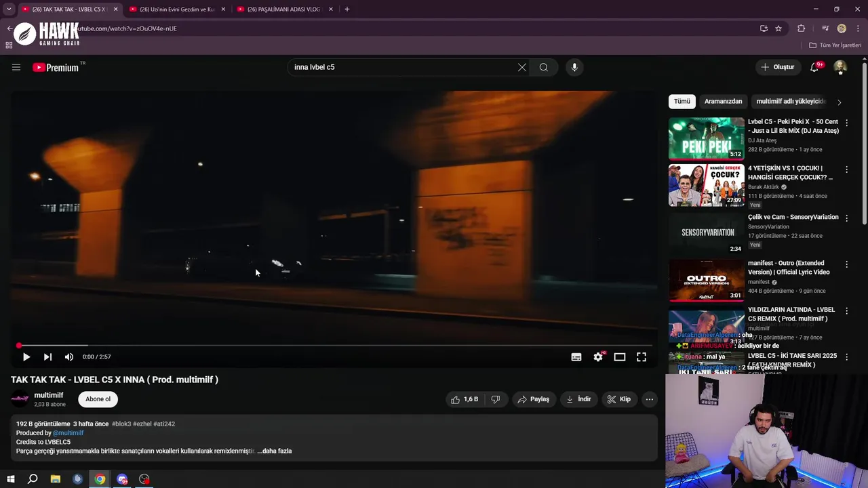Open YouTube notifications bell
868x488 pixels.
[x=815, y=67]
